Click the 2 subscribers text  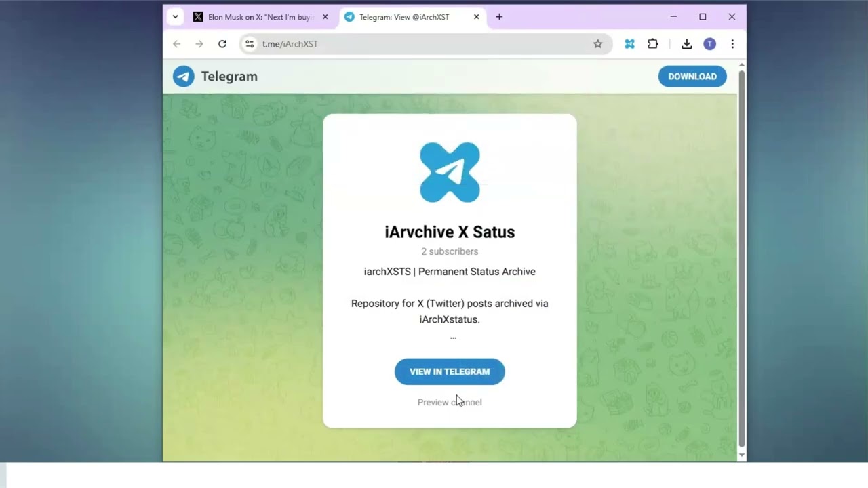(450, 251)
